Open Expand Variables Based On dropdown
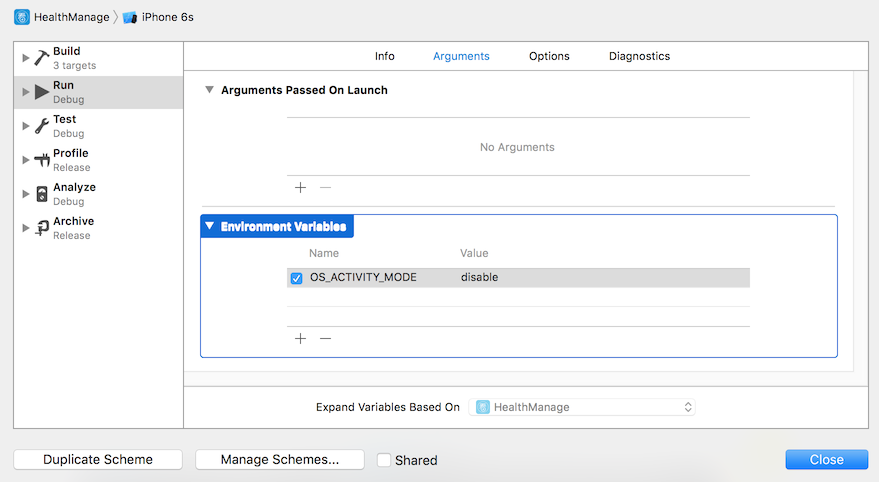Screen dimensions: 879x482 (582, 407)
